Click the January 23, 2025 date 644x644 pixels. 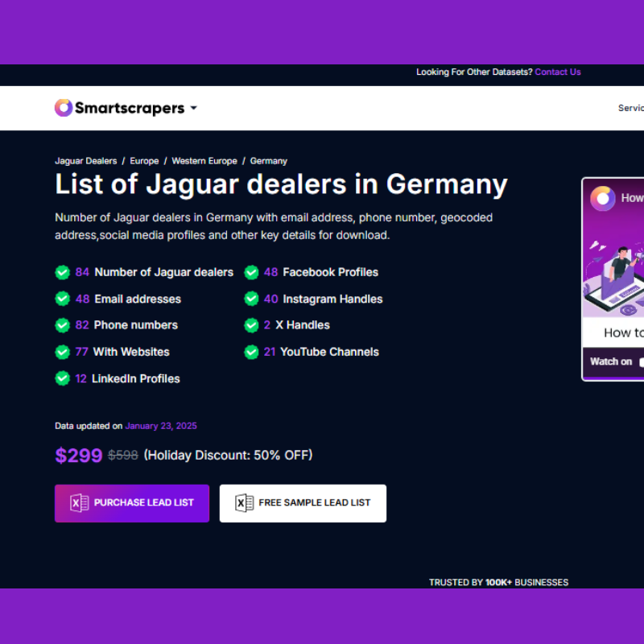tap(161, 426)
